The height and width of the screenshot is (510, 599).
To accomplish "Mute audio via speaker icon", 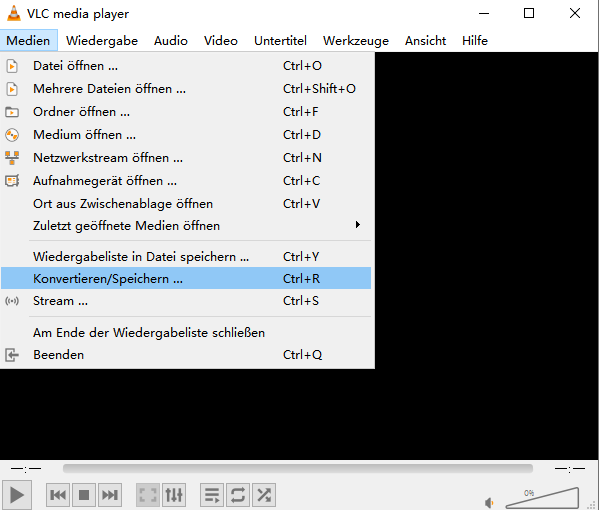I will click(x=489, y=503).
